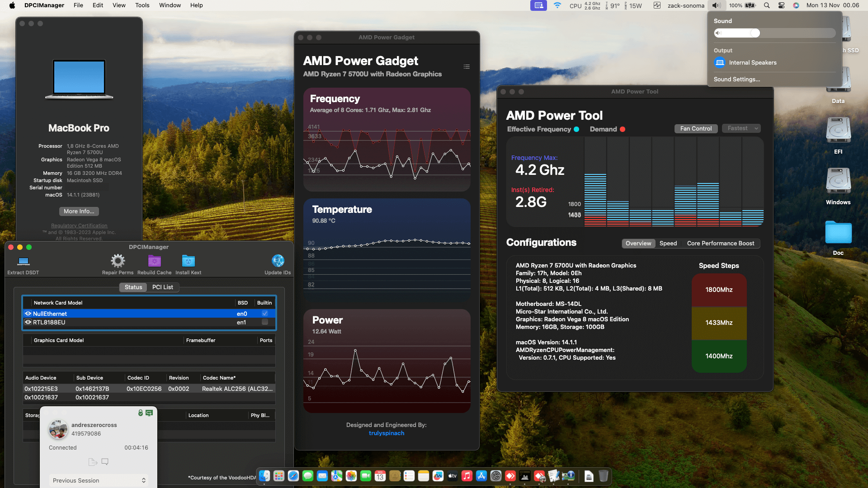Click the green screen sharing monitor icon
The image size is (868, 488).
pyautogui.click(x=149, y=413)
